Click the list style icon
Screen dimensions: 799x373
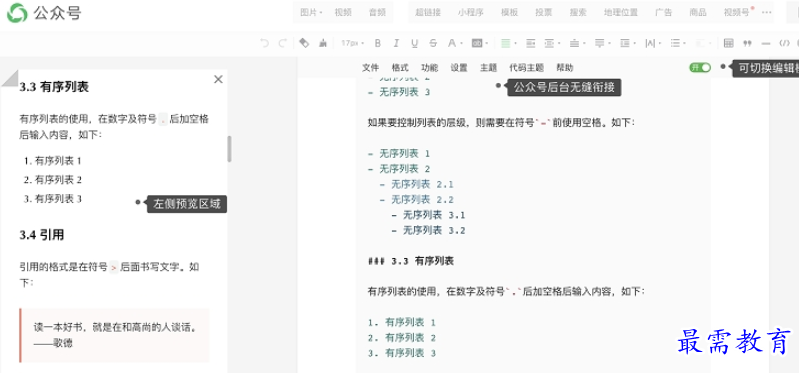pos(675,43)
